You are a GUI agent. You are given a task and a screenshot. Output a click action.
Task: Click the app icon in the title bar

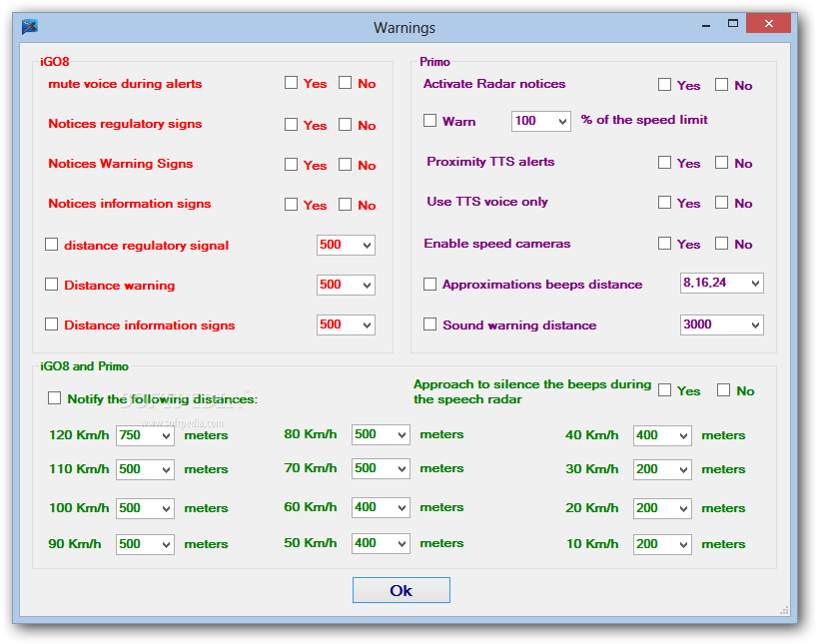point(29,26)
